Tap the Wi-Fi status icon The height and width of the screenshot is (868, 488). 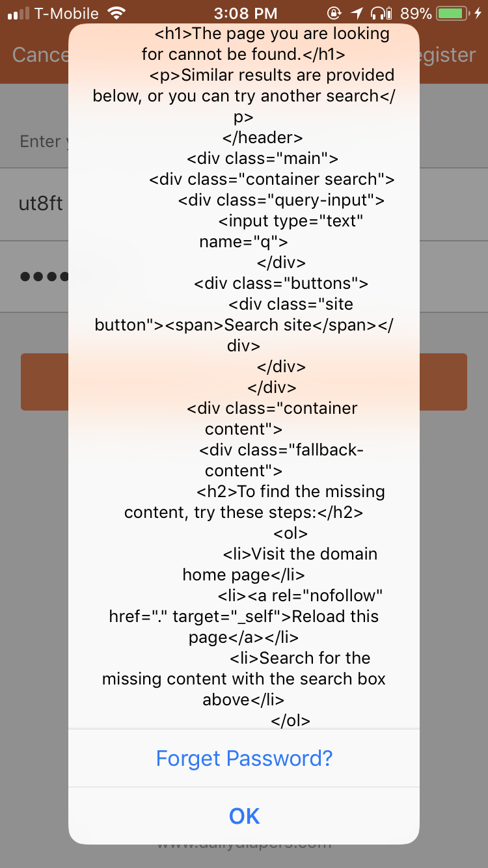tap(117, 13)
